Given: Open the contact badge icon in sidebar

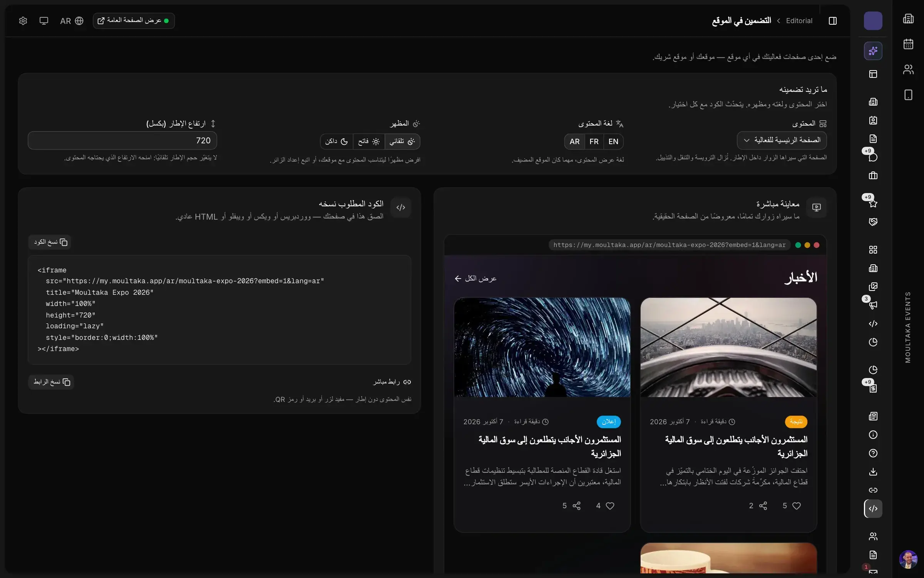Looking at the screenshot, I should tap(873, 120).
